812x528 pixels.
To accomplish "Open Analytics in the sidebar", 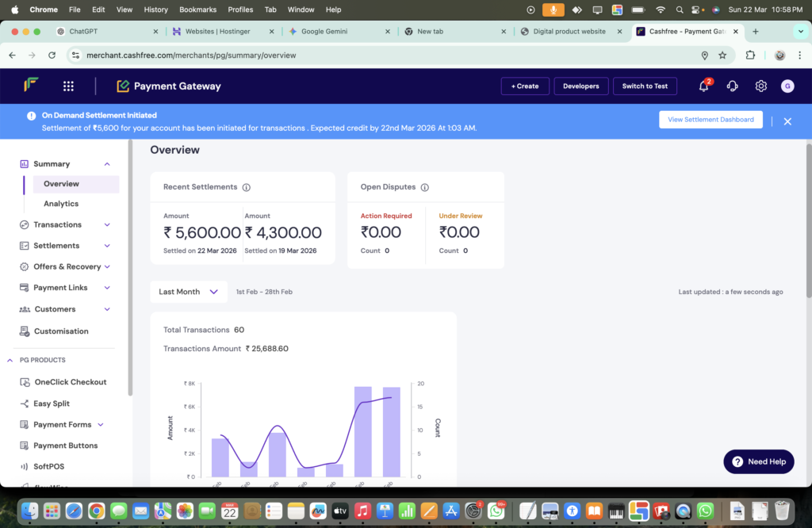I will [61, 204].
